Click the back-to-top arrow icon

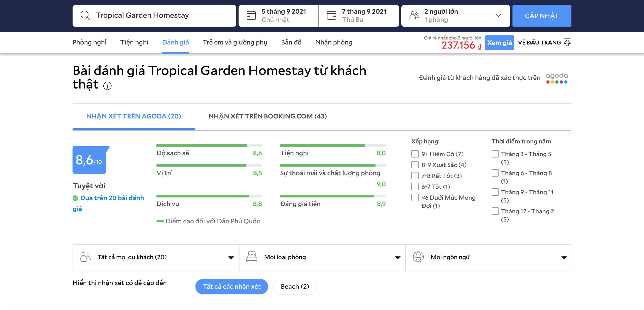tap(568, 42)
